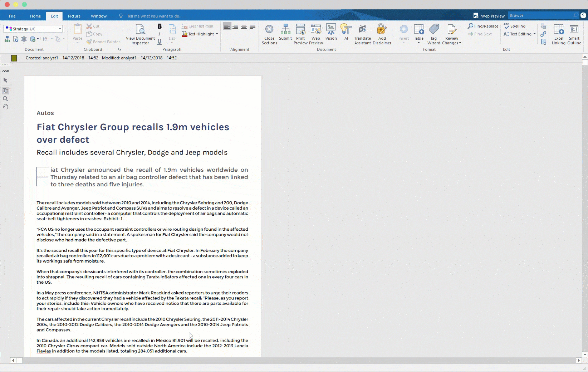The width and height of the screenshot is (588, 372).
Task: Expand the Table dropdown arrow
Action: [x=418, y=43]
